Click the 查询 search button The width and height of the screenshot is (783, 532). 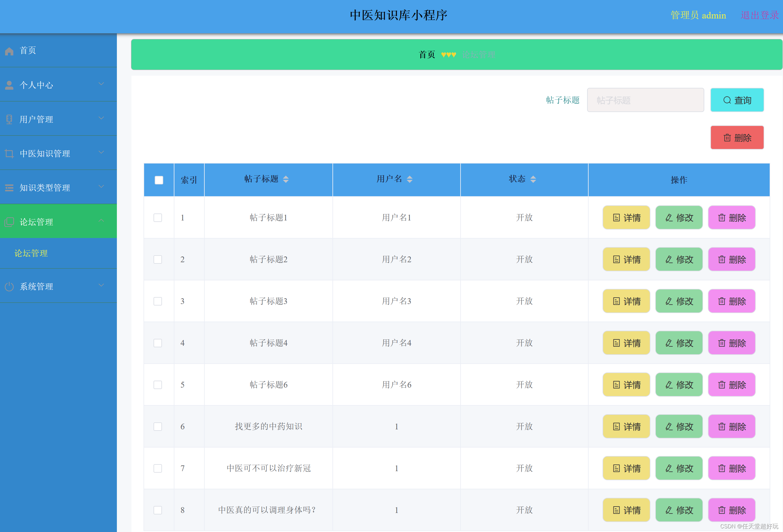click(x=737, y=100)
